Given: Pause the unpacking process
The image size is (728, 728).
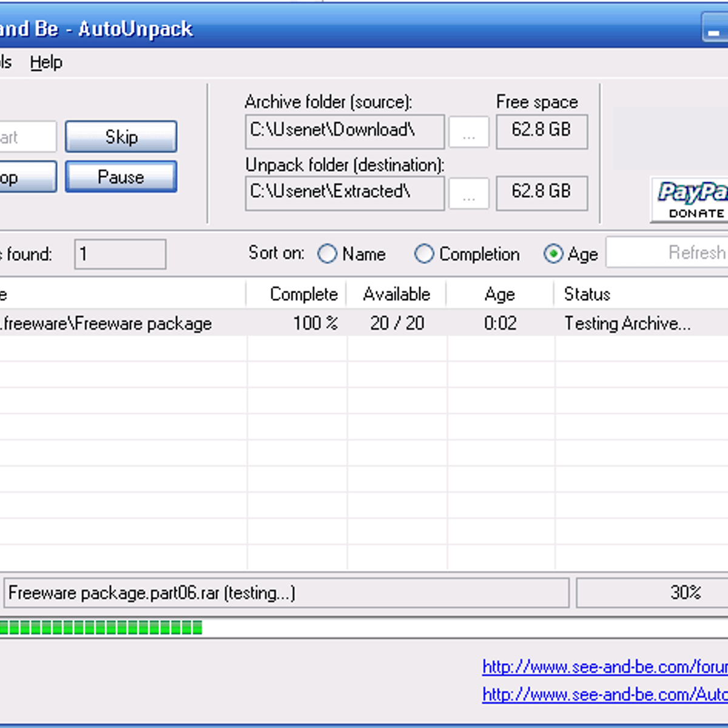Looking at the screenshot, I should click(x=121, y=177).
